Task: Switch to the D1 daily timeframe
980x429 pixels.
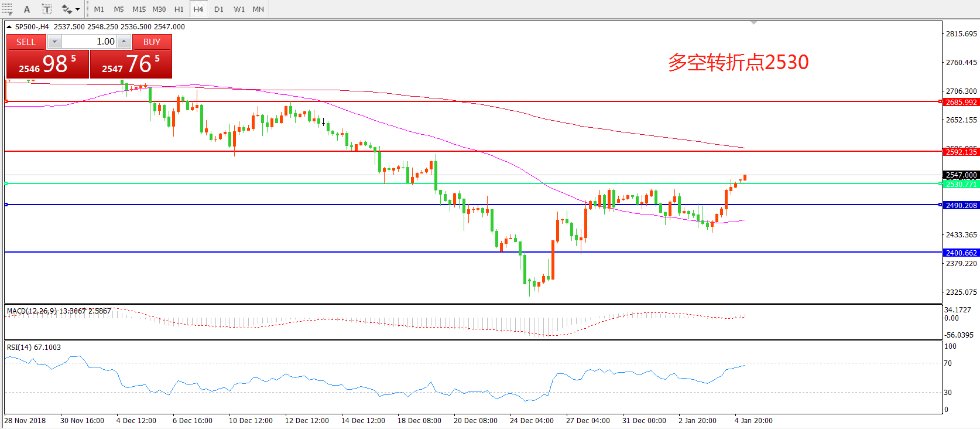Action: pos(218,9)
